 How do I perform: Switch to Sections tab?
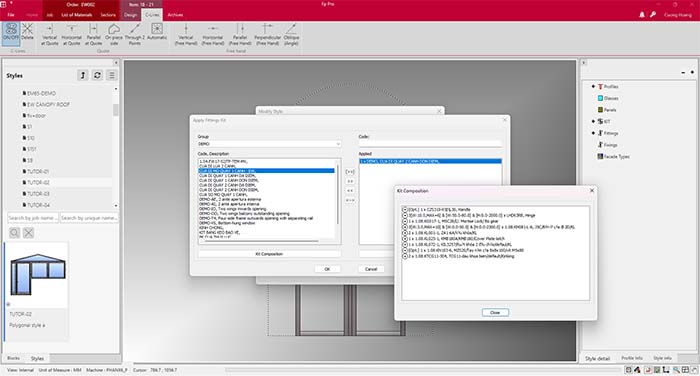click(108, 15)
